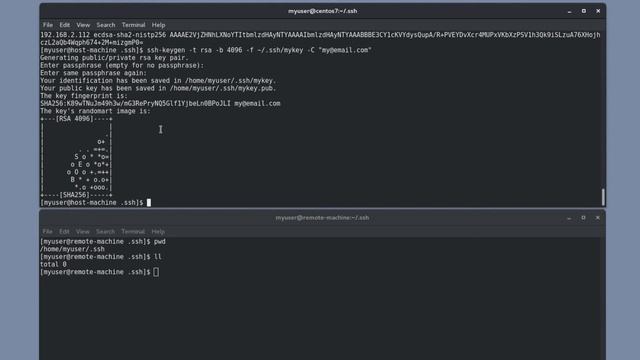
Task: Click 'The key fingerprint is:' line
Action: pos(84,96)
